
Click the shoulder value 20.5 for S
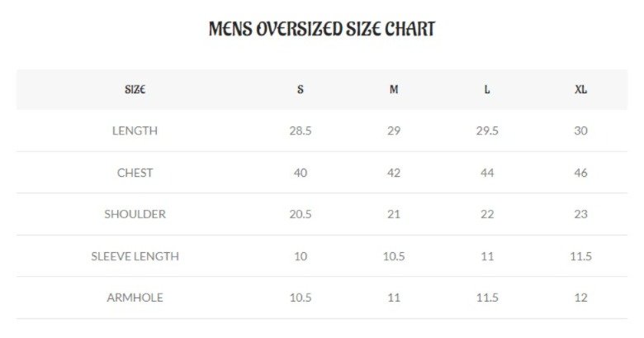point(301,214)
